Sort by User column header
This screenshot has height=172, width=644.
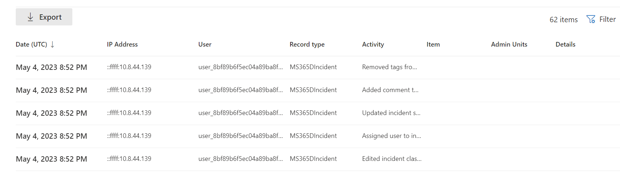point(205,44)
